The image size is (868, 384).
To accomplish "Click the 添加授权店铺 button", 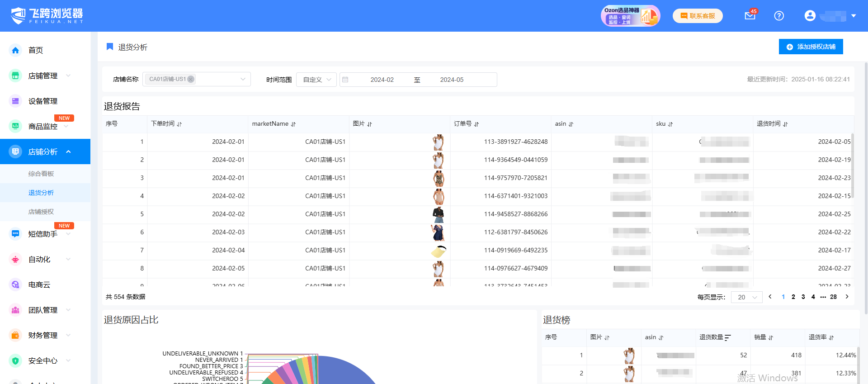I will click(811, 47).
